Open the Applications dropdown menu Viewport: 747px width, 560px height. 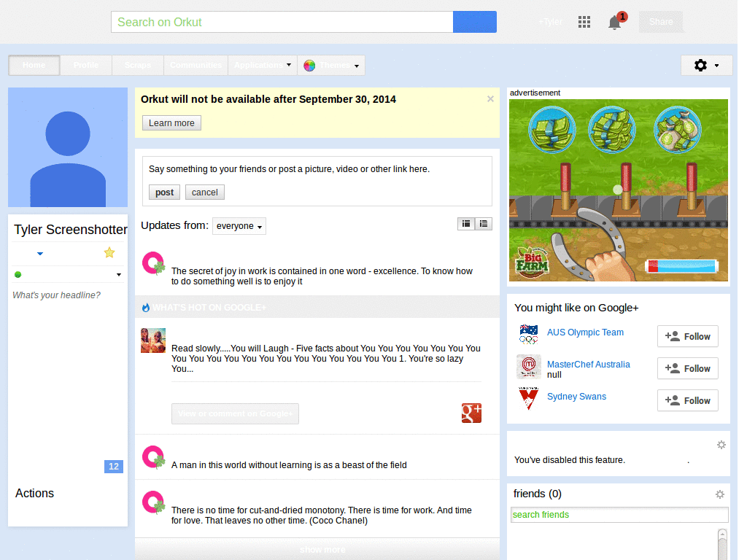[x=263, y=65]
